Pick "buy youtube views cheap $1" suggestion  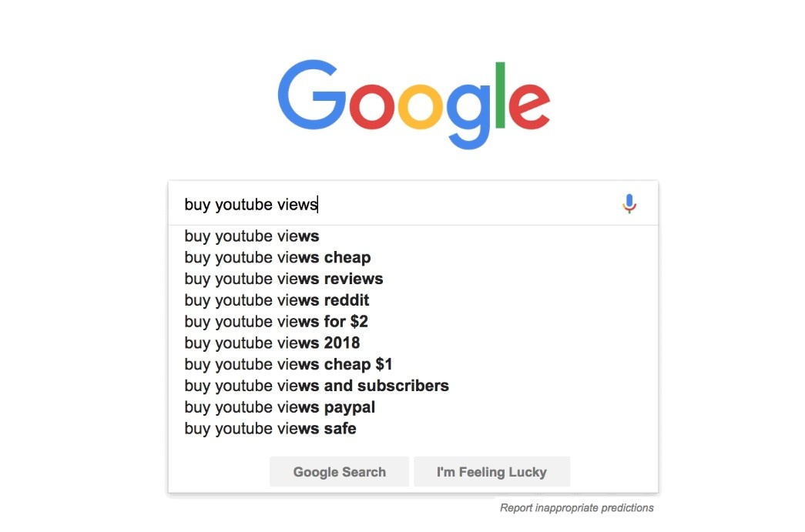coord(288,364)
